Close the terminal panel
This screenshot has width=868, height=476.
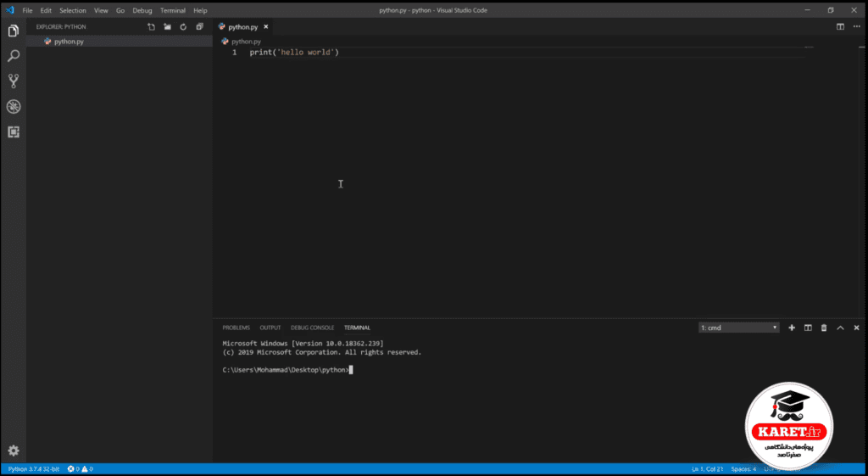pyautogui.click(x=856, y=328)
